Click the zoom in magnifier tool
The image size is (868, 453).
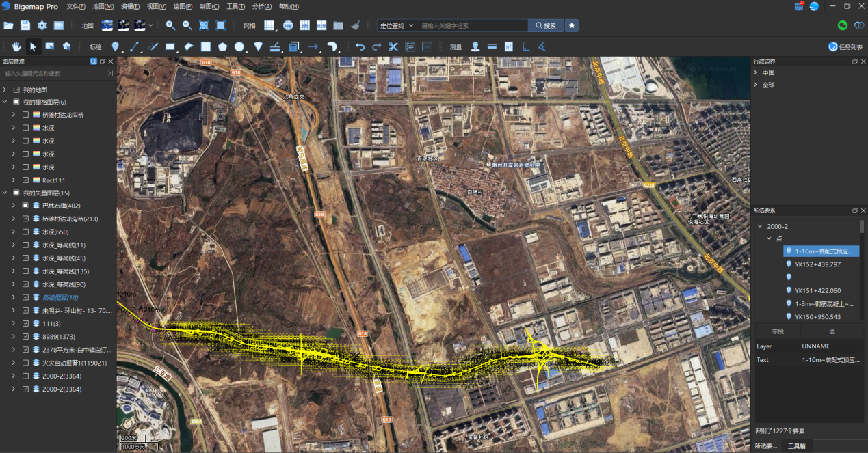[170, 25]
